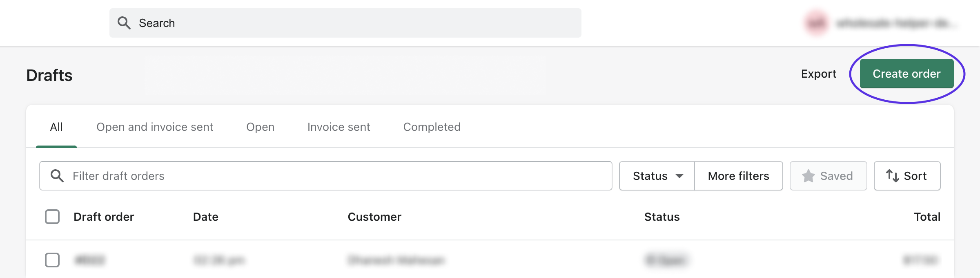Show the Completed drafts tab
The image size is (980, 278).
[x=432, y=127]
